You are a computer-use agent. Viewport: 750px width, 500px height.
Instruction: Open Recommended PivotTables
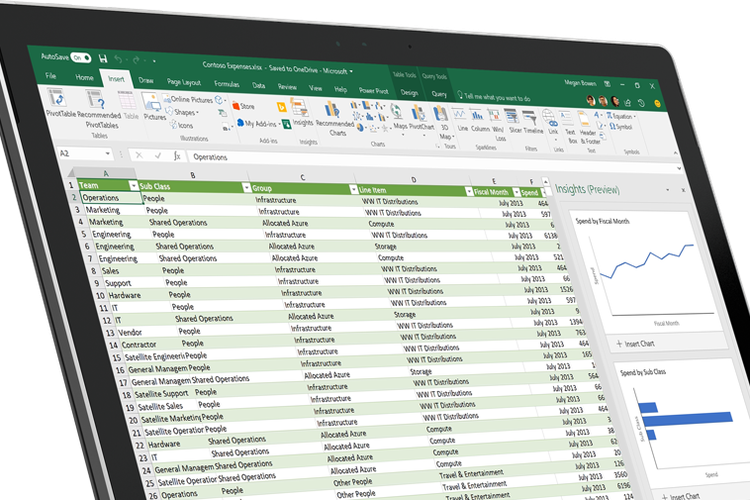99,110
